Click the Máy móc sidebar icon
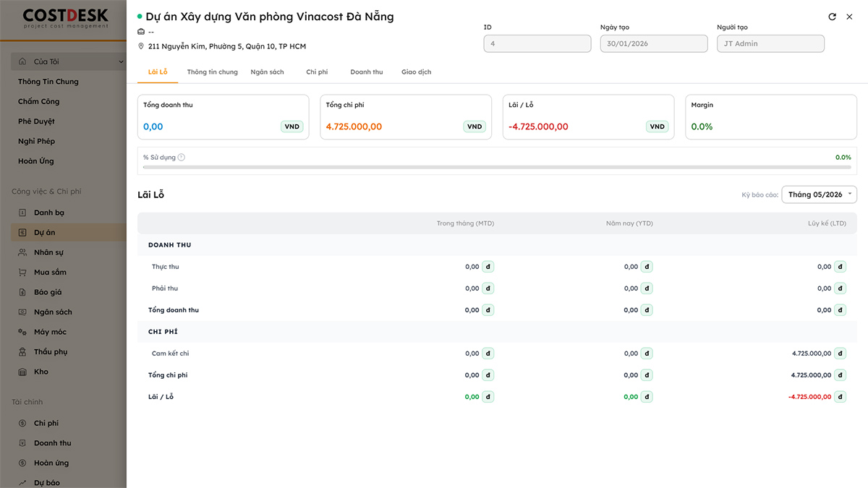868x488 pixels. pos(22,332)
